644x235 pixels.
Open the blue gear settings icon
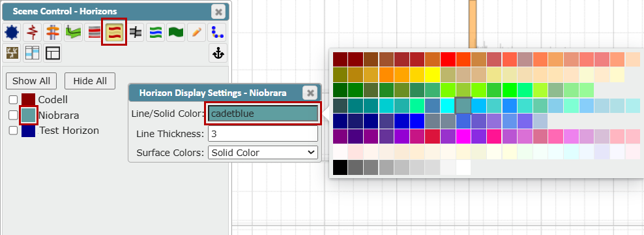[x=12, y=32]
